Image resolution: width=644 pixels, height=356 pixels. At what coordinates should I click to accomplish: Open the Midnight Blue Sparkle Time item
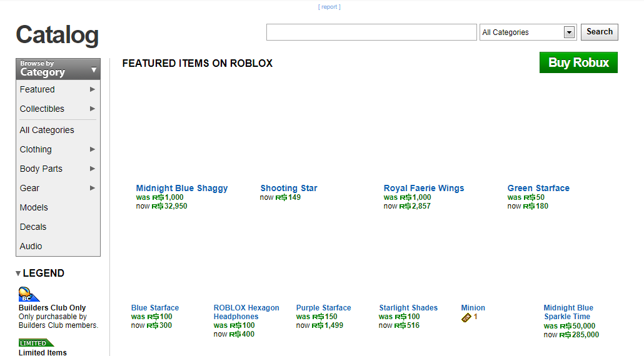pos(568,312)
